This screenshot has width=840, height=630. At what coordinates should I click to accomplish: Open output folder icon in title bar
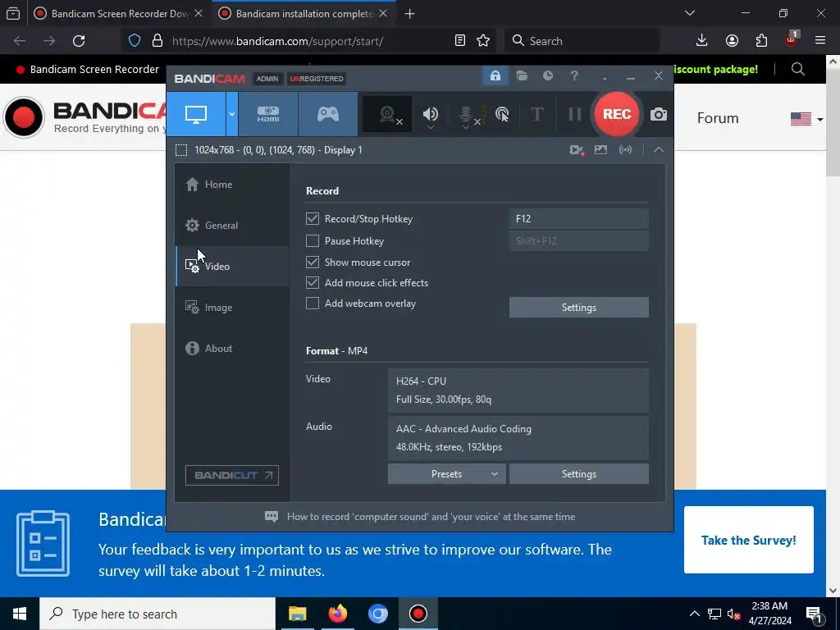(522, 76)
